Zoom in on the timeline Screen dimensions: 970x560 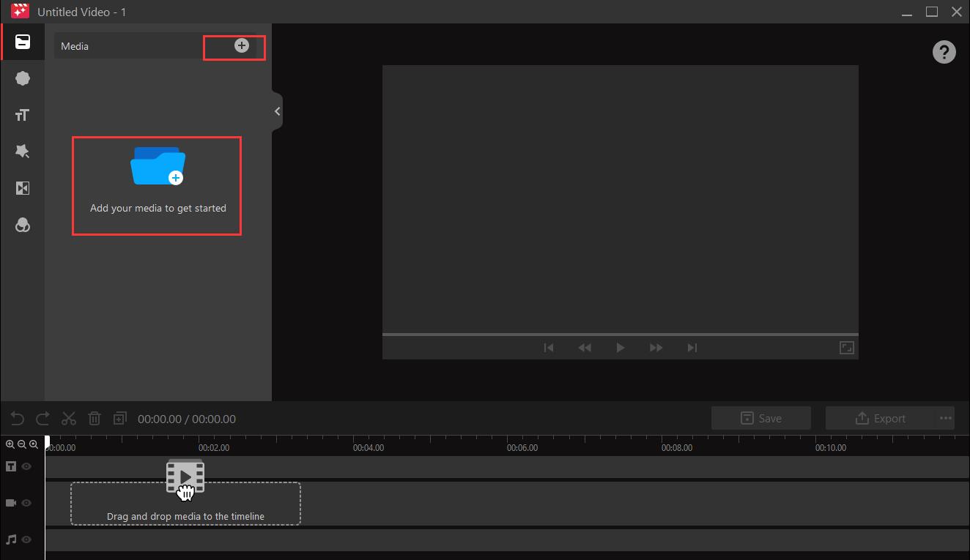[11, 444]
